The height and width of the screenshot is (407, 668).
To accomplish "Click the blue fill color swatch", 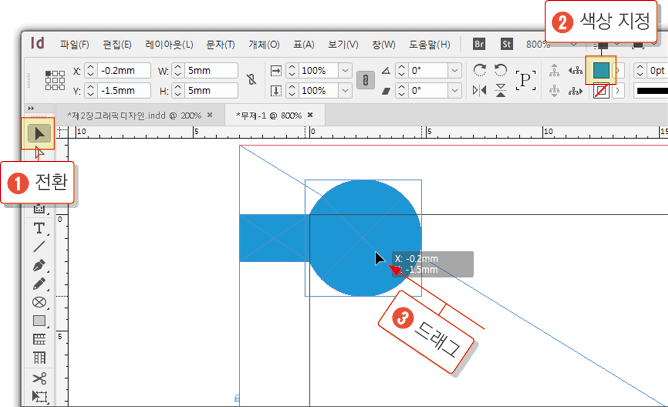I will pos(601,70).
